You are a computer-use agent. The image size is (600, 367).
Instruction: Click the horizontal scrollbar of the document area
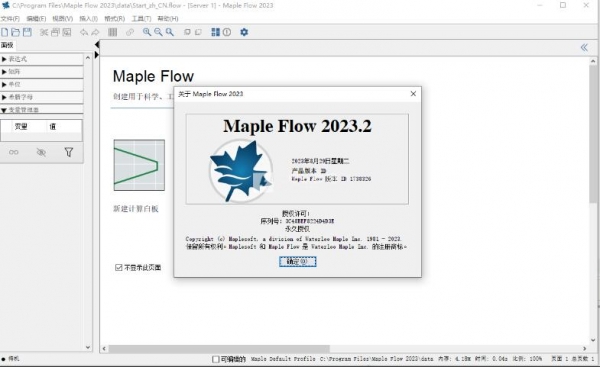[219, 349]
